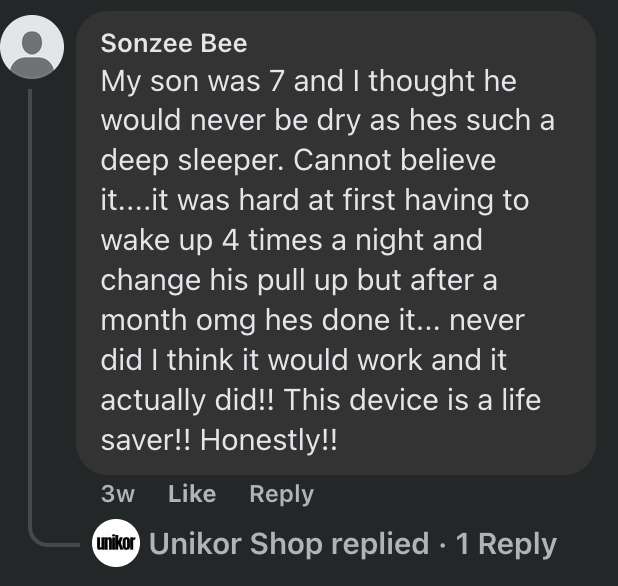Click the 'wake up 4 times a night' line

coord(291,240)
